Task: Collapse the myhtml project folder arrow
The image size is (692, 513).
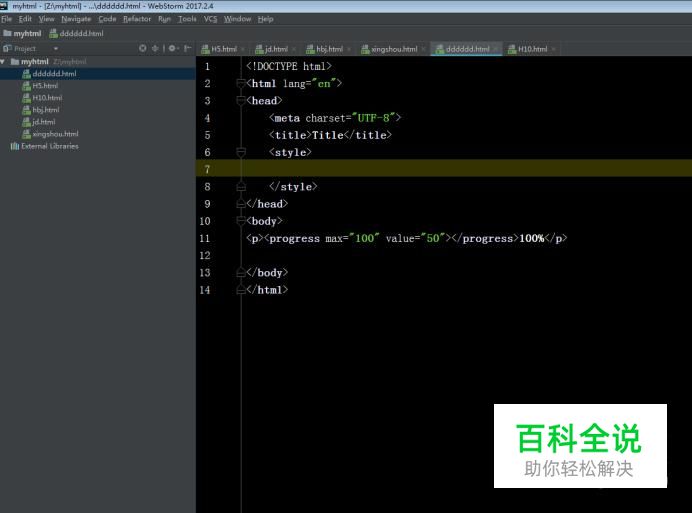Action: (x=3, y=61)
